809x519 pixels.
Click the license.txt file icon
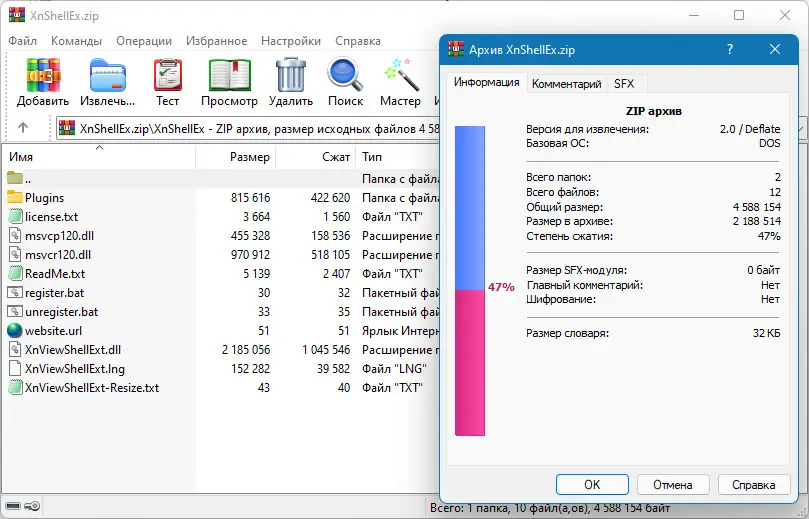[x=15, y=216]
